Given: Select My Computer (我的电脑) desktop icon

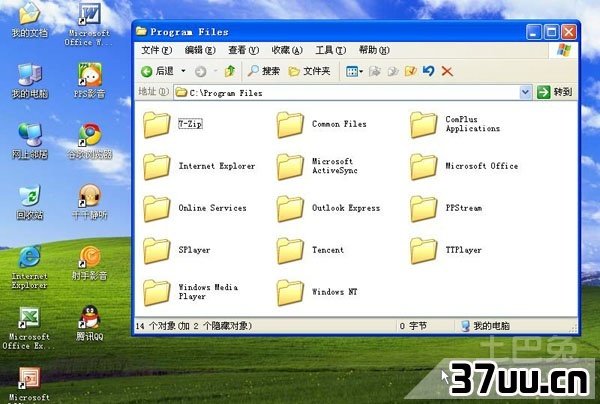Looking at the screenshot, I should click(x=29, y=81).
